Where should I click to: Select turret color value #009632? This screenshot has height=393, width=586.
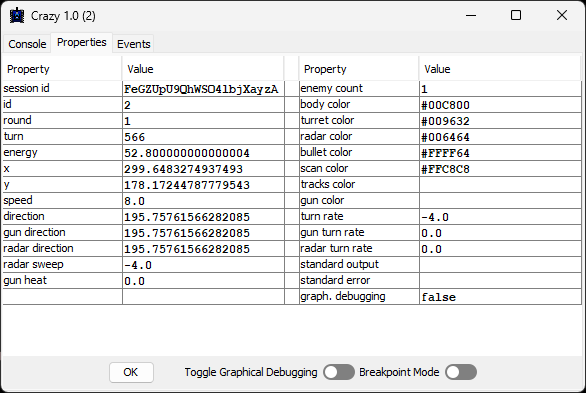(x=500, y=121)
